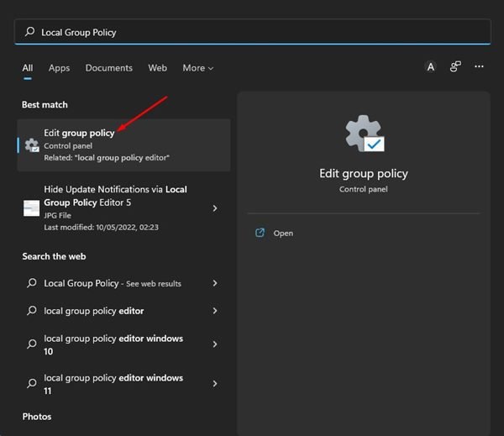Click the open-link icon next to Open
504x436 pixels.
coord(260,233)
